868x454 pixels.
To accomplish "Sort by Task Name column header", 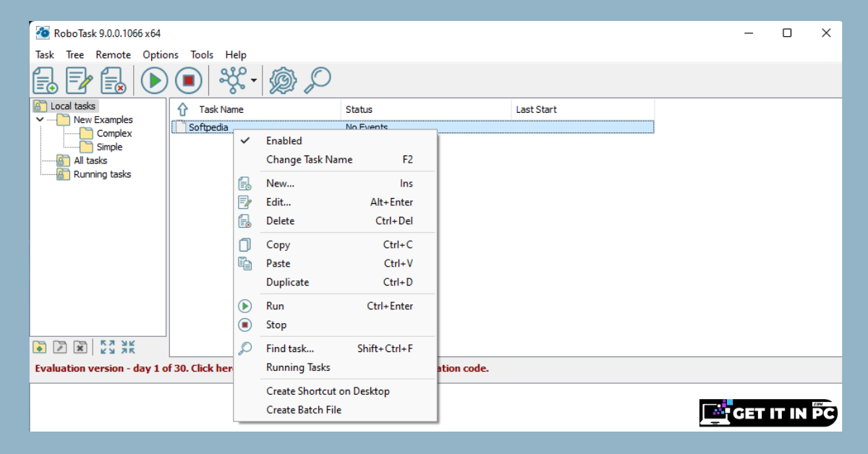I will click(255, 109).
